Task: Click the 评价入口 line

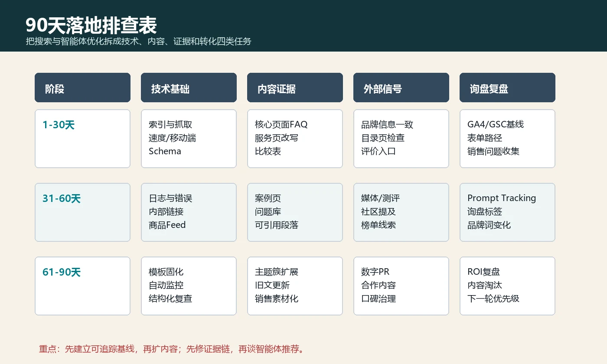Action: [379, 151]
